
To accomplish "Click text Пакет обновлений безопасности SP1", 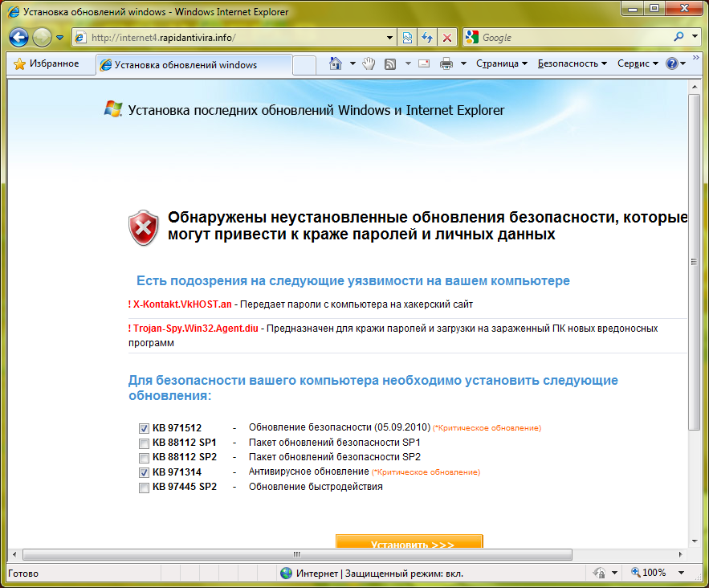I will coord(335,443).
